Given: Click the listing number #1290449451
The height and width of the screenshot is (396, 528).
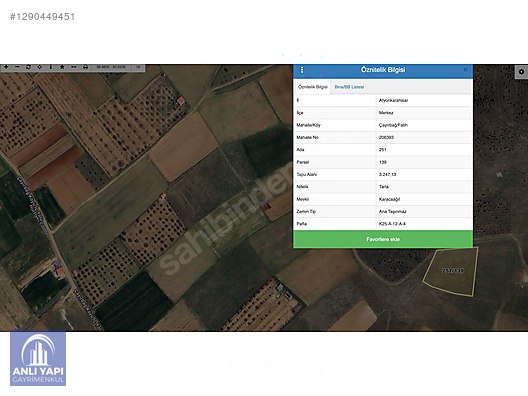Looking at the screenshot, I should pos(42,16).
